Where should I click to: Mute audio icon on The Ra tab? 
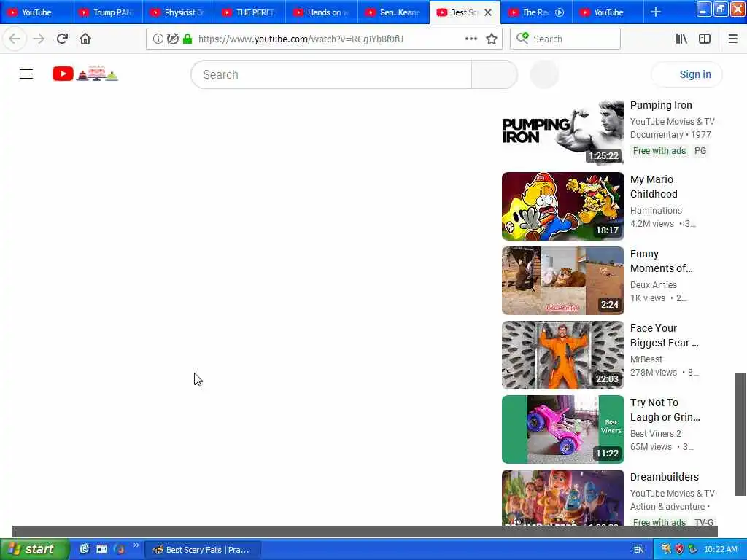[x=560, y=12]
